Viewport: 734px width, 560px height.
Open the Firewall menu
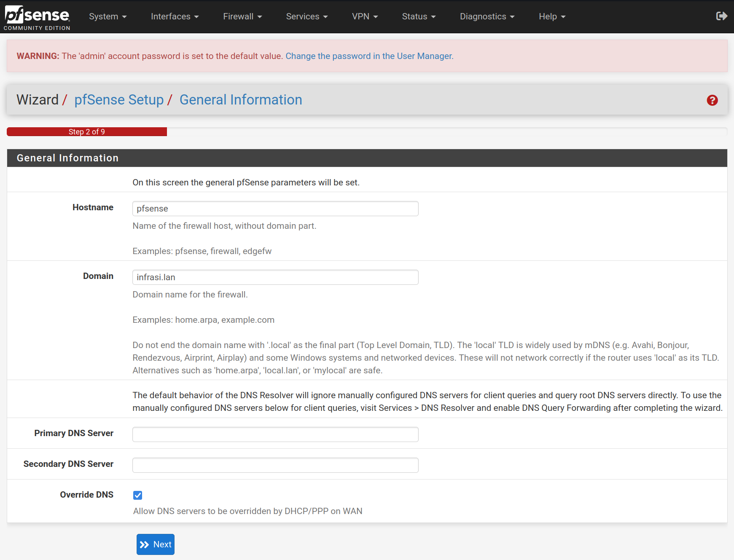[242, 16]
